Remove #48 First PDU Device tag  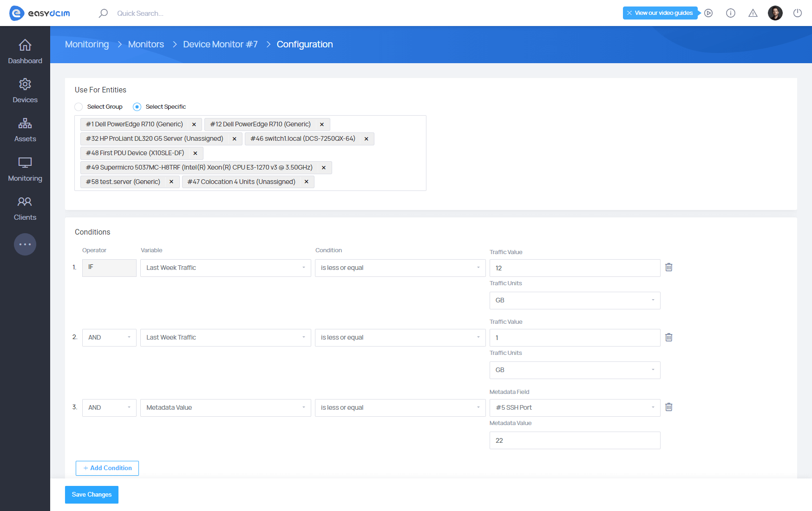coord(196,153)
